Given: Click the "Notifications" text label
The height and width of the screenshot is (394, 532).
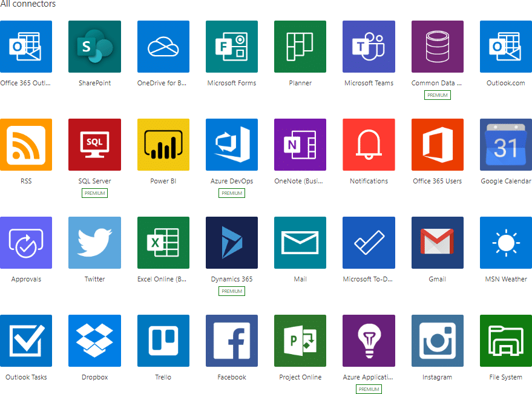Looking at the screenshot, I should point(369,181).
